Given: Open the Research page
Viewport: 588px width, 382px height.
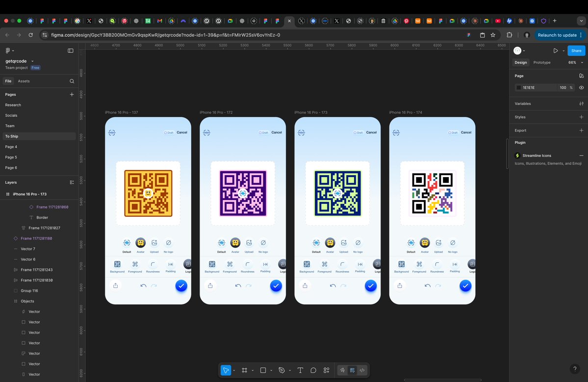Looking at the screenshot, I should tap(13, 105).
